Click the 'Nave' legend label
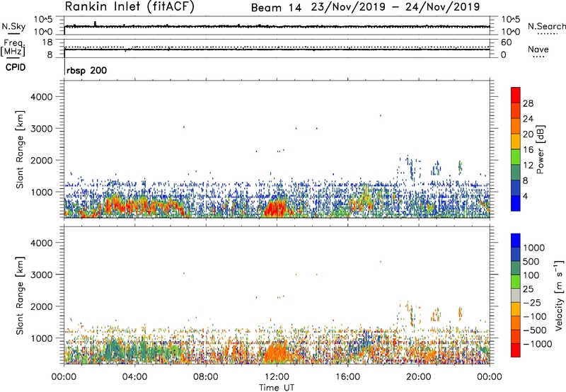The height and width of the screenshot is (392, 566). (538, 50)
